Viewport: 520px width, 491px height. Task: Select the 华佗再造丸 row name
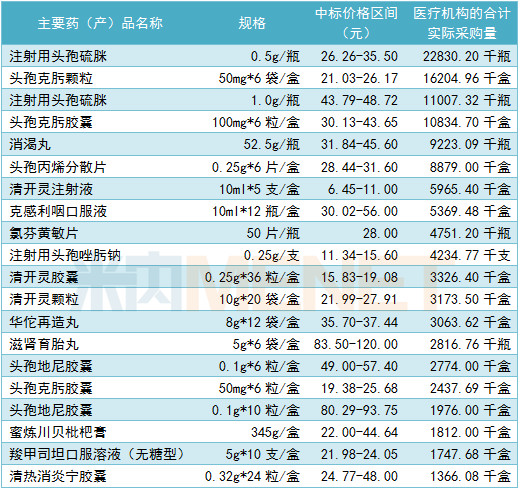(44, 322)
